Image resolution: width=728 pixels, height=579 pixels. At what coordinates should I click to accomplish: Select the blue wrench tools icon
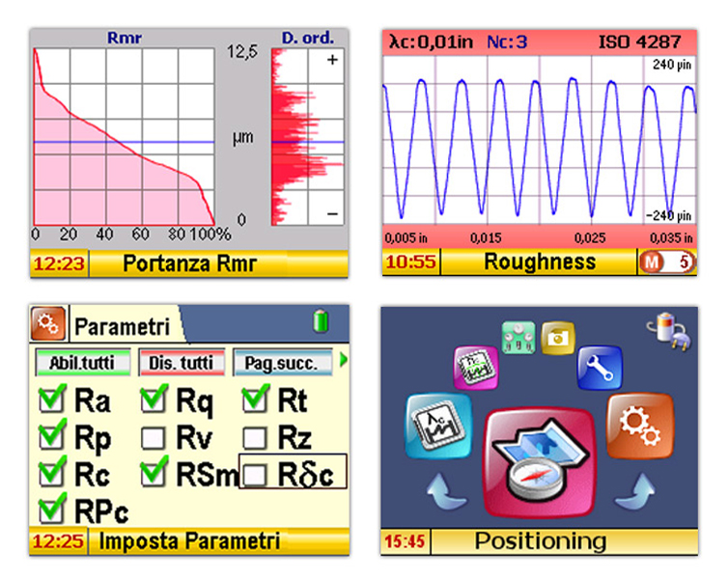pos(594,367)
